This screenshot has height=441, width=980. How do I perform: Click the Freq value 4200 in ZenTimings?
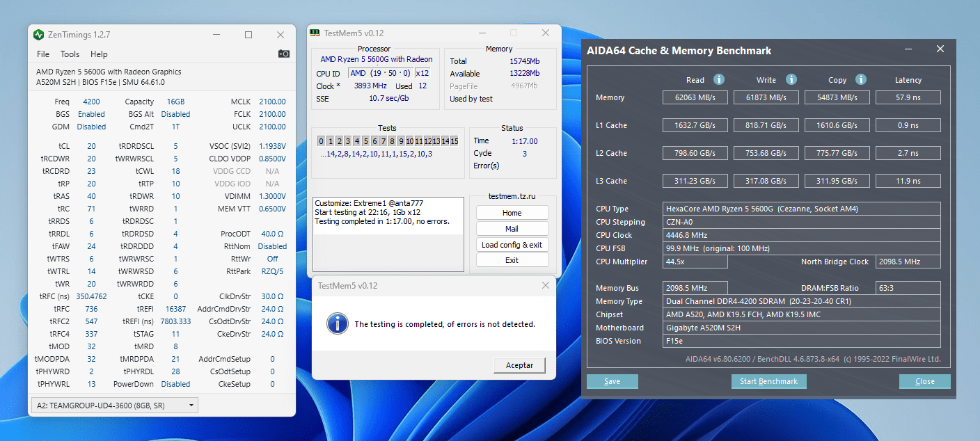point(91,102)
